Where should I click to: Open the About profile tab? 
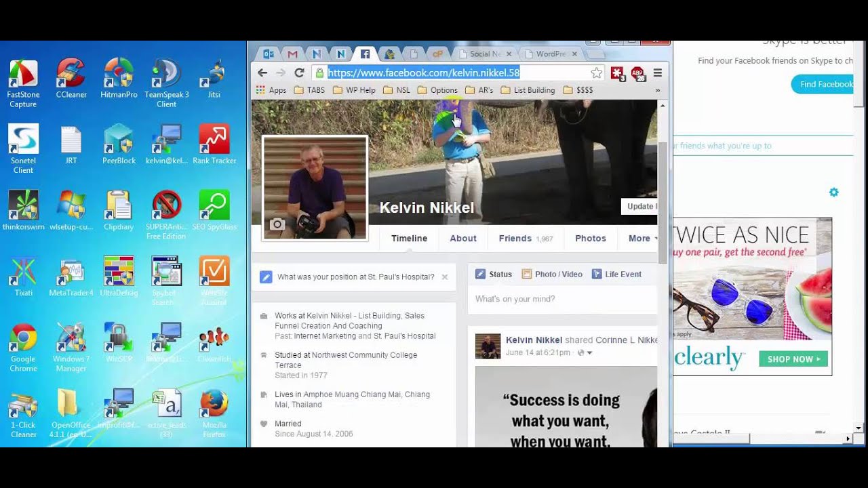[x=463, y=239]
